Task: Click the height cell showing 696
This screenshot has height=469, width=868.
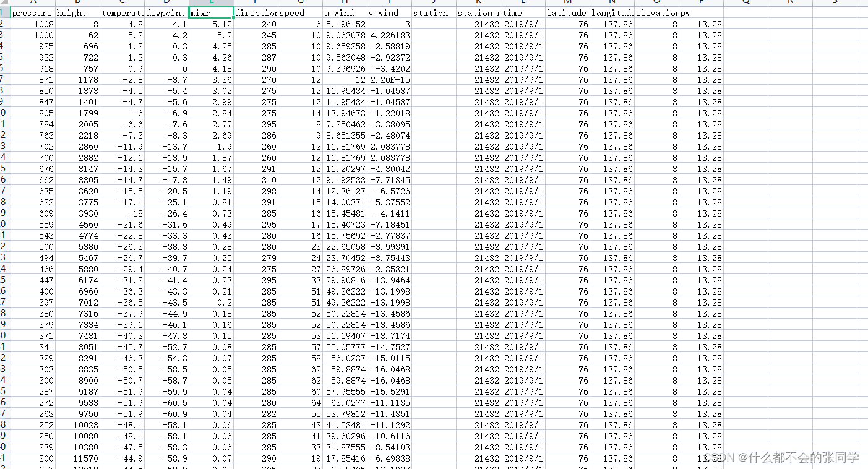Action: pos(77,46)
